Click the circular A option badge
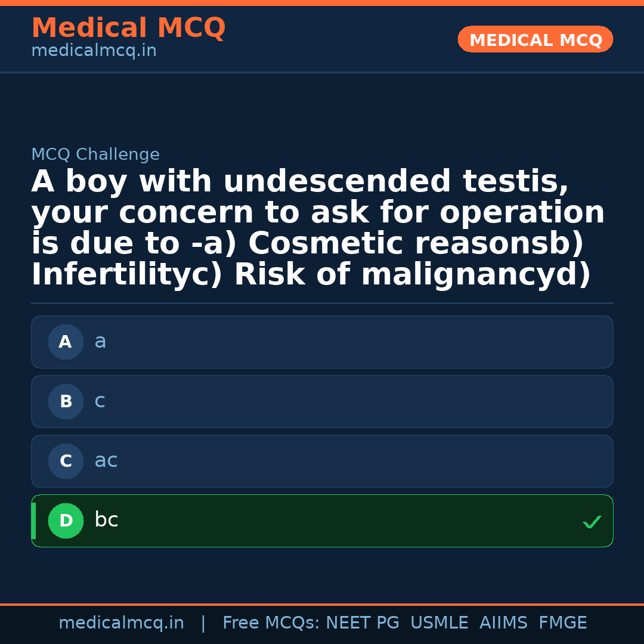Viewport: 644px width, 644px height. [66, 342]
